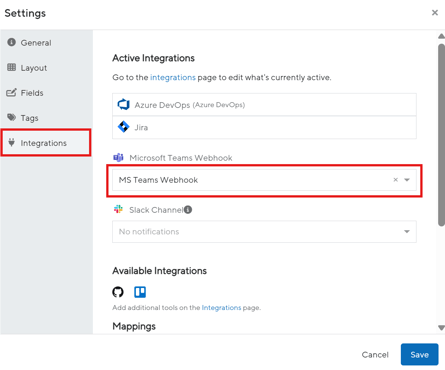
Task: Click the Azure DevOps logo icon
Action: [x=124, y=105]
